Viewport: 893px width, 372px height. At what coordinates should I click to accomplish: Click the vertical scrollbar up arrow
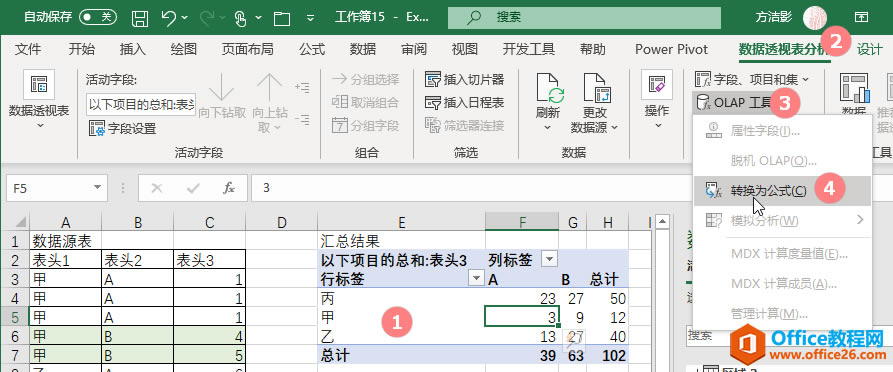662,221
